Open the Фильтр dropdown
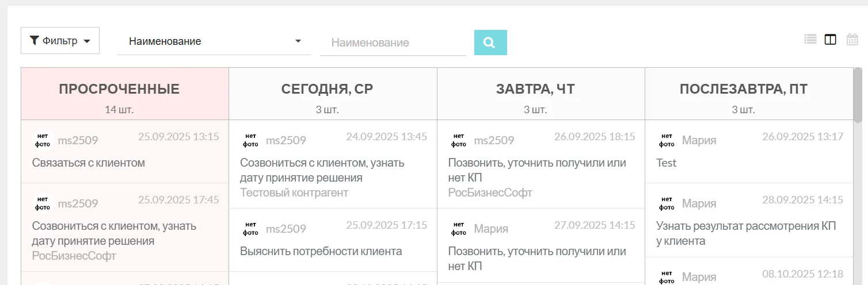Viewport: 868px width, 285px height. click(60, 41)
